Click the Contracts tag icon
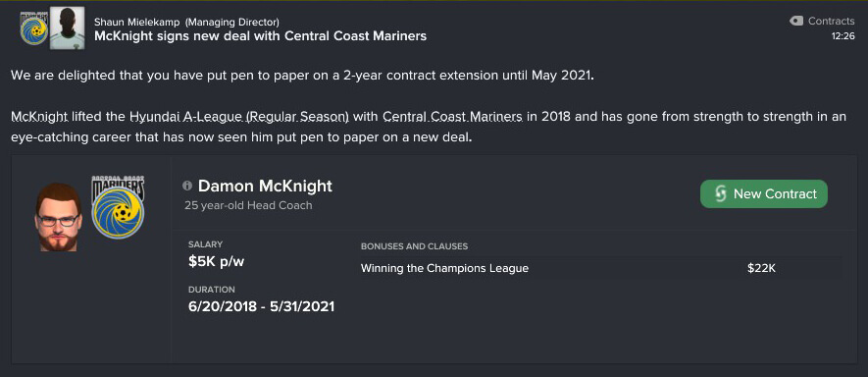The height and width of the screenshot is (377, 868). pos(796,21)
